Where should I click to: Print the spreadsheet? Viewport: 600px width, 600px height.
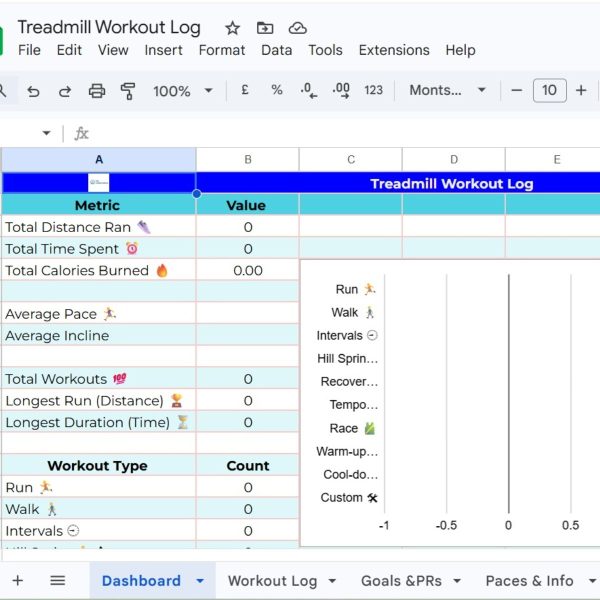(x=97, y=91)
